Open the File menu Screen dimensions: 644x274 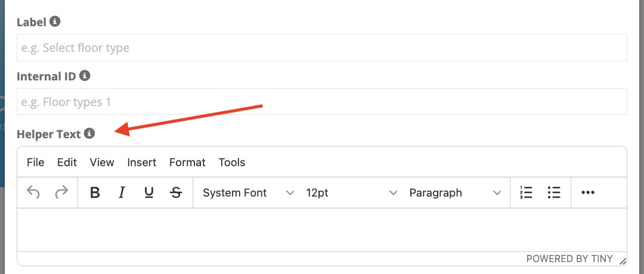coord(36,163)
